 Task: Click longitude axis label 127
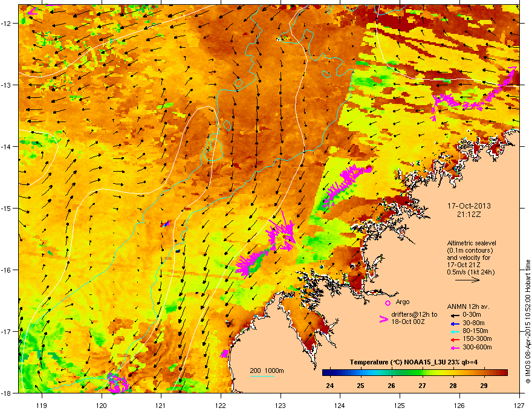click(519, 405)
